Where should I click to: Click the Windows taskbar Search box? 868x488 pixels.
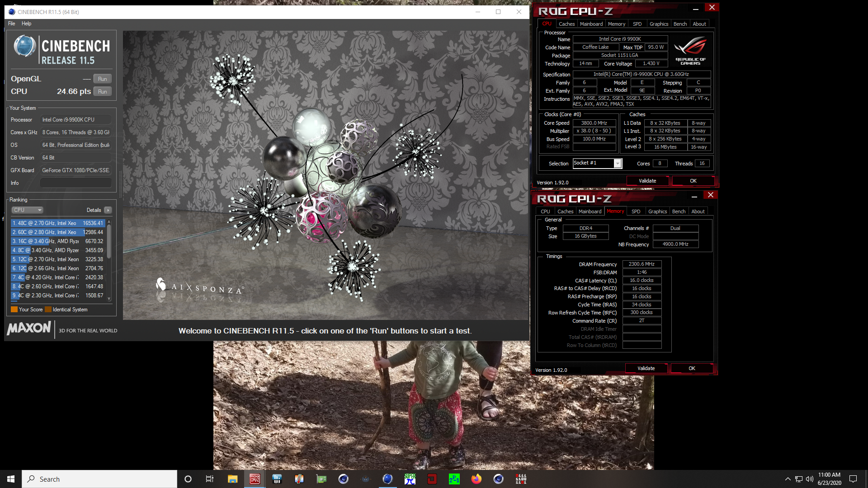point(99,479)
